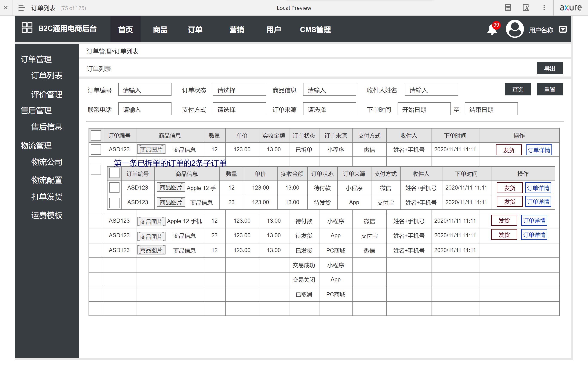
Task: Click the 第一条已拆单的订单的2条子订单 label
Action: point(170,163)
